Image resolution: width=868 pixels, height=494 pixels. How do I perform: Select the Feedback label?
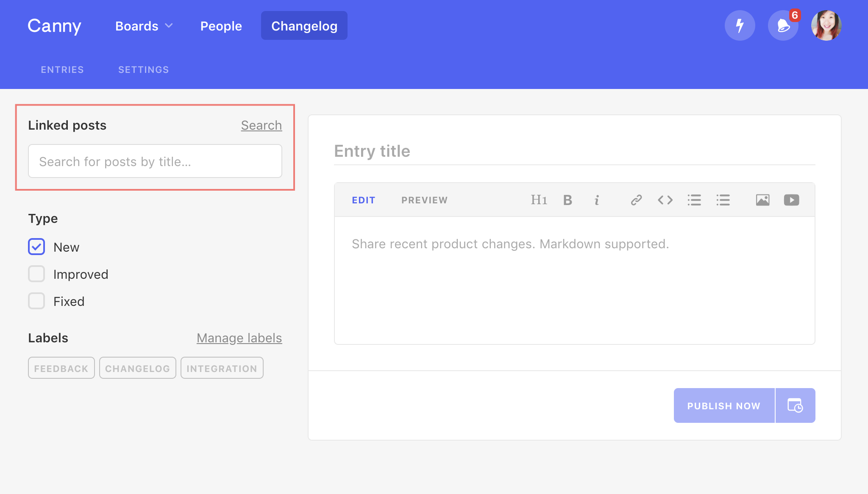pos(61,368)
